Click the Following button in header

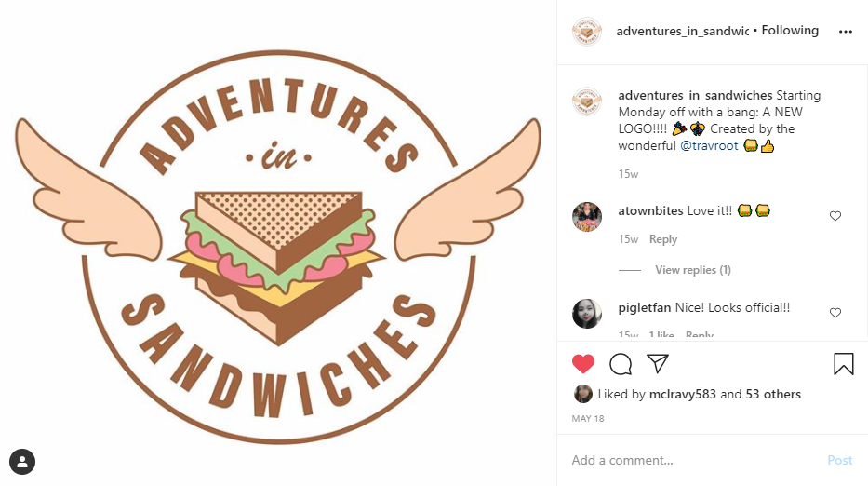[790, 31]
